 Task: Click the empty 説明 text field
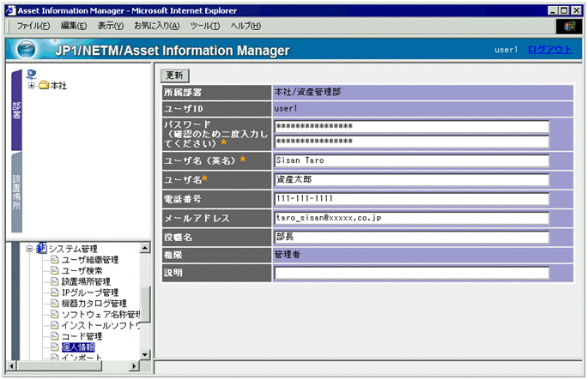(x=410, y=274)
